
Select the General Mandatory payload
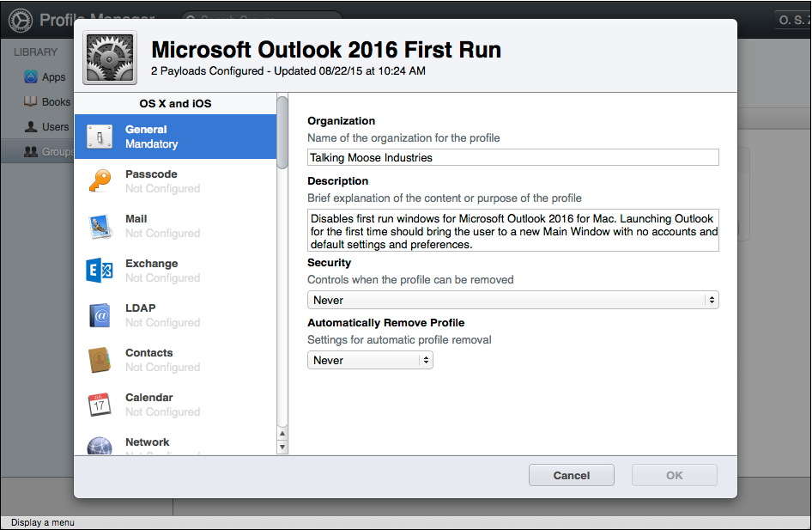(x=176, y=137)
